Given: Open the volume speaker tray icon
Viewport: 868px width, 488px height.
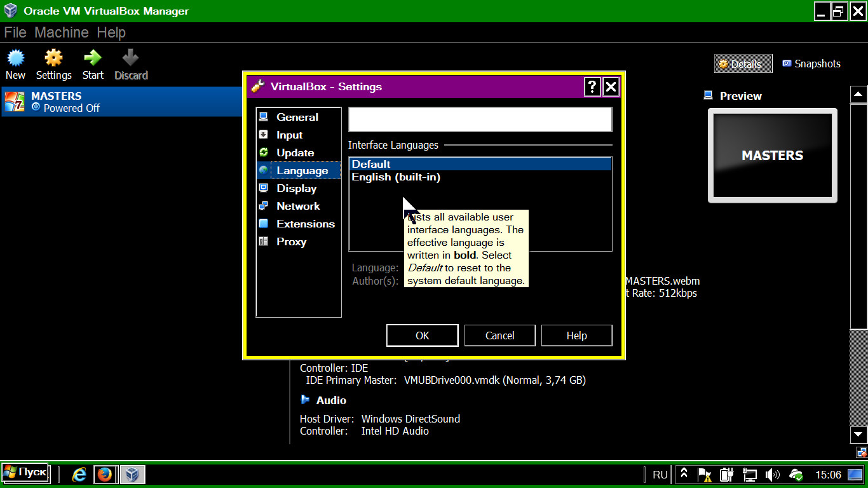Looking at the screenshot, I should (x=772, y=475).
